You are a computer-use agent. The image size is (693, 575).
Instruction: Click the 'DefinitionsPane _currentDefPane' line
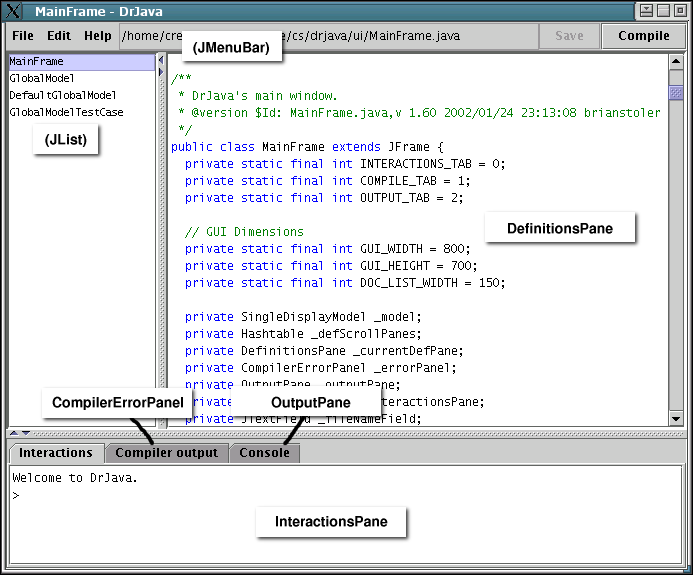[324, 351]
